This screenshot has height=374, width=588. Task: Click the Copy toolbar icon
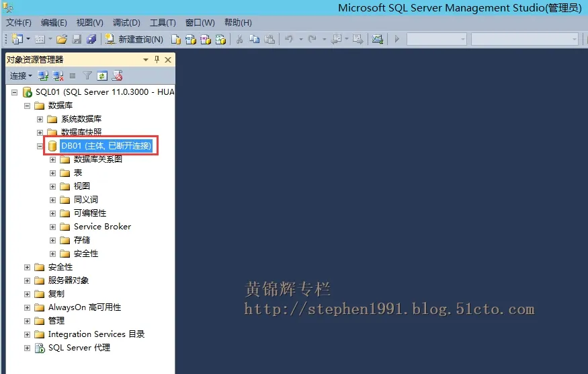click(255, 39)
